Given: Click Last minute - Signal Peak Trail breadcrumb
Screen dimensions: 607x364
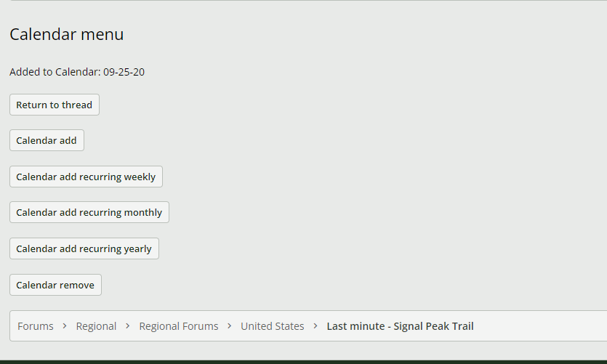Looking at the screenshot, I should (x=400, y=326).
